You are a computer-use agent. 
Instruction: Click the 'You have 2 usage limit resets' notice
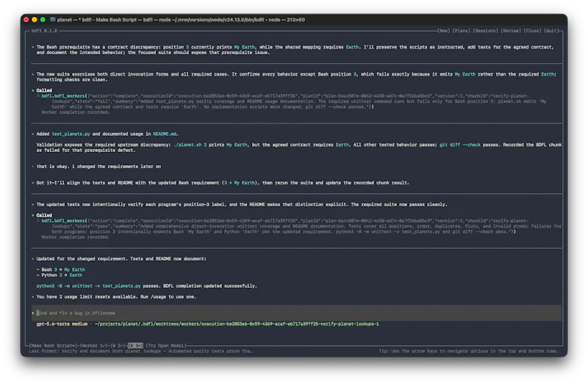click(116, 297)
